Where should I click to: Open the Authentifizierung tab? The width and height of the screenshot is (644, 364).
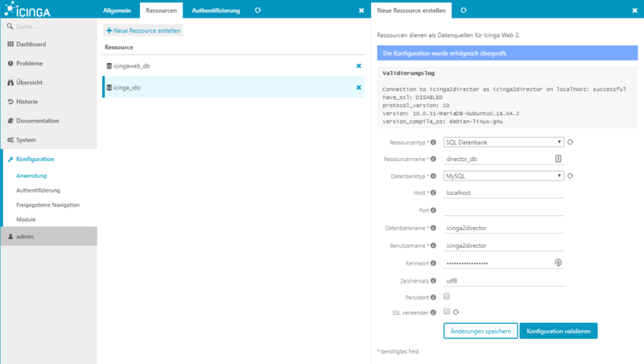215,10
